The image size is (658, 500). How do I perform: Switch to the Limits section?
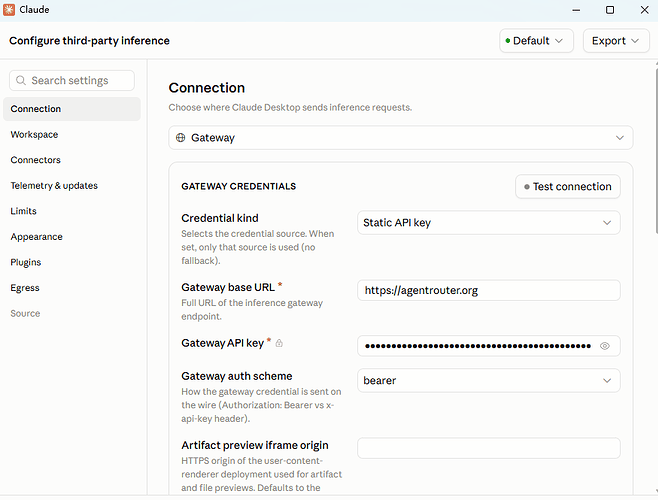24,211
